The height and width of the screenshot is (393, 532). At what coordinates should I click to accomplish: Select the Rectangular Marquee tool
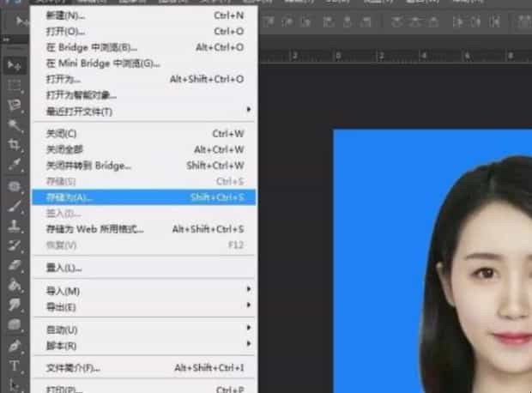[15, 86]
